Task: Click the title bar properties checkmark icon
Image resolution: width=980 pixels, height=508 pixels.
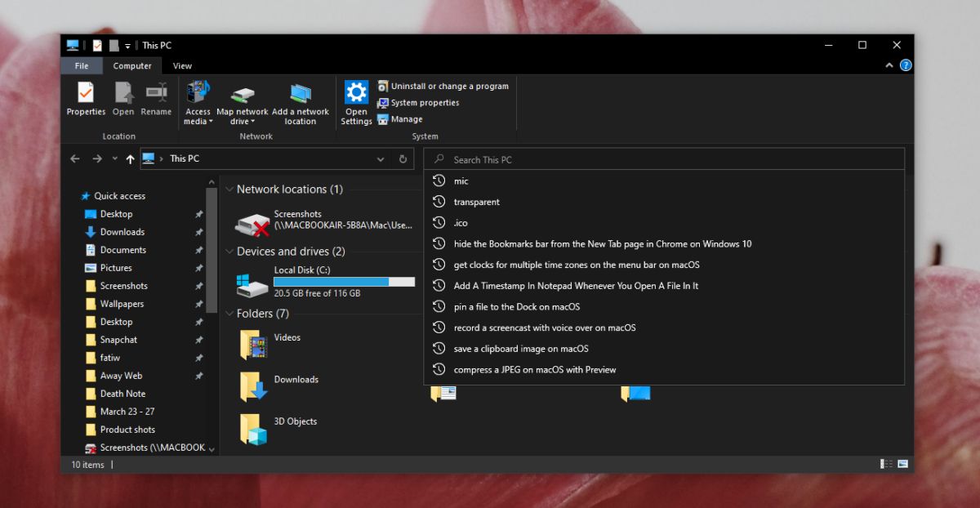Action: coord(97,46)
